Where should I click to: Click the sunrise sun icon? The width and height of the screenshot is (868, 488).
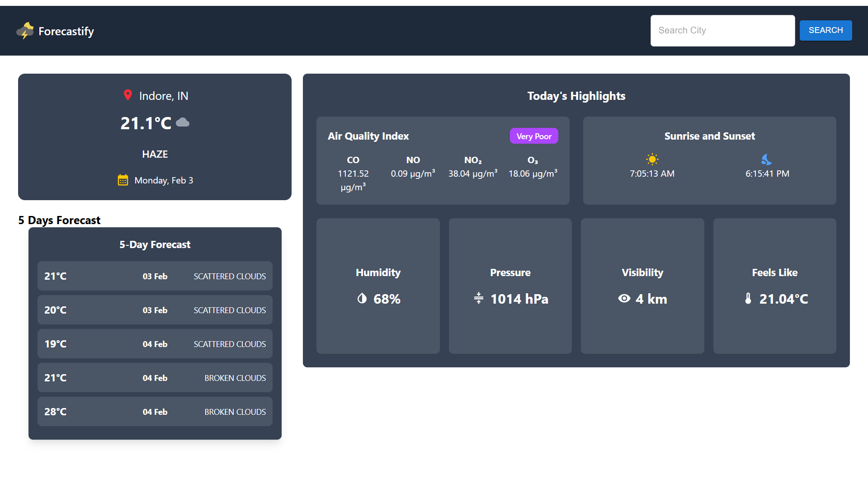point(652,159)
